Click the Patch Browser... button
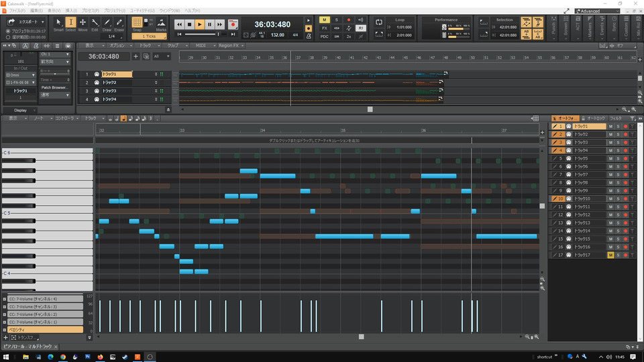644x362 pixels. (x=54, y=87)
